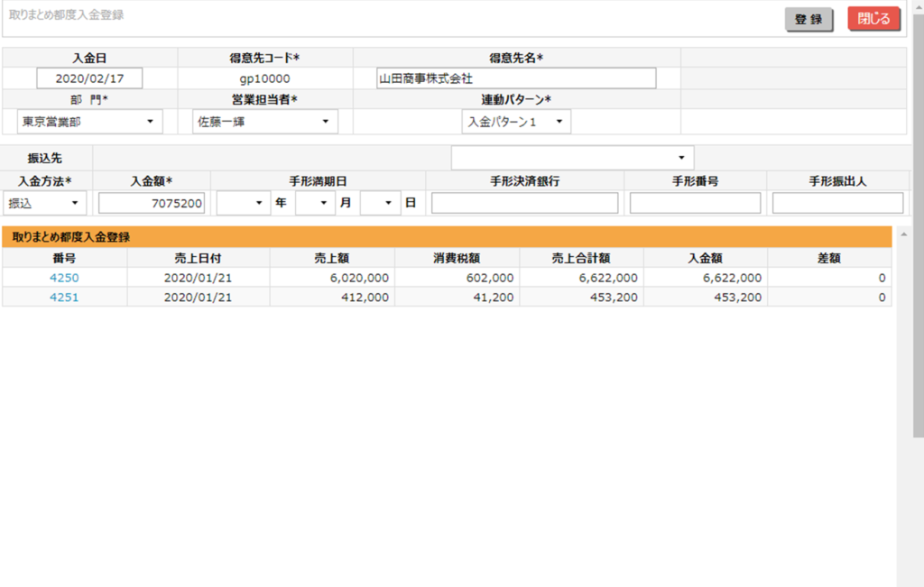Click the 手形番号 input field
This screenshot has width=924, height=587.
pyautogui.click(x=695, y=203)
